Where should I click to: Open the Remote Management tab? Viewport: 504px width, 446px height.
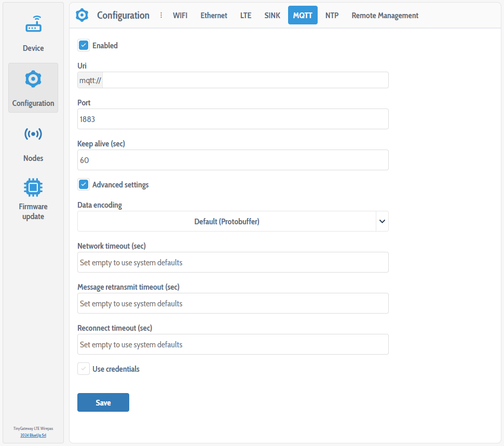385,16
